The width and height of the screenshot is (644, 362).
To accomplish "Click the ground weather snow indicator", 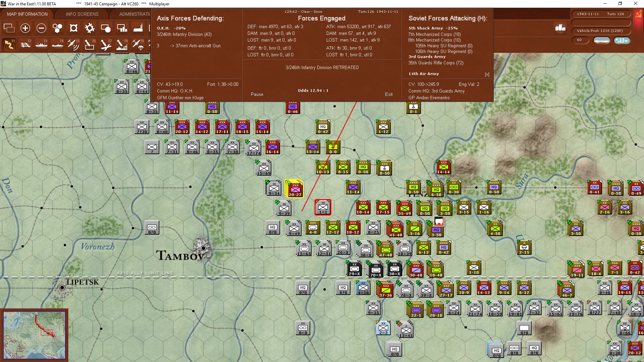I will [x=602, y=40].
